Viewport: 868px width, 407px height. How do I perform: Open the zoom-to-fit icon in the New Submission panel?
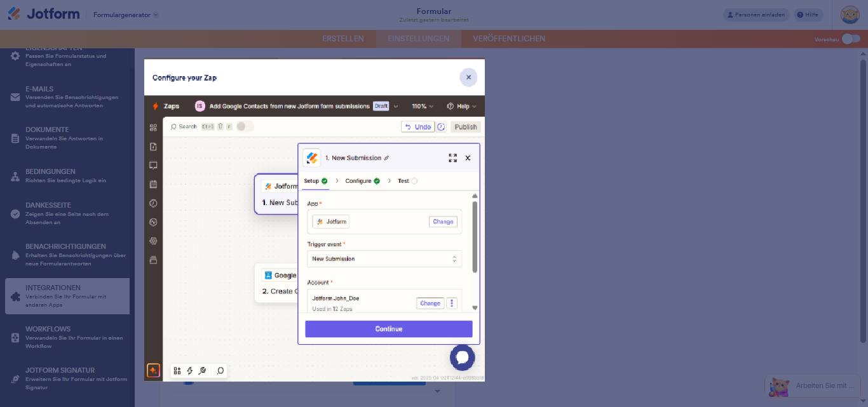[452, 157]
